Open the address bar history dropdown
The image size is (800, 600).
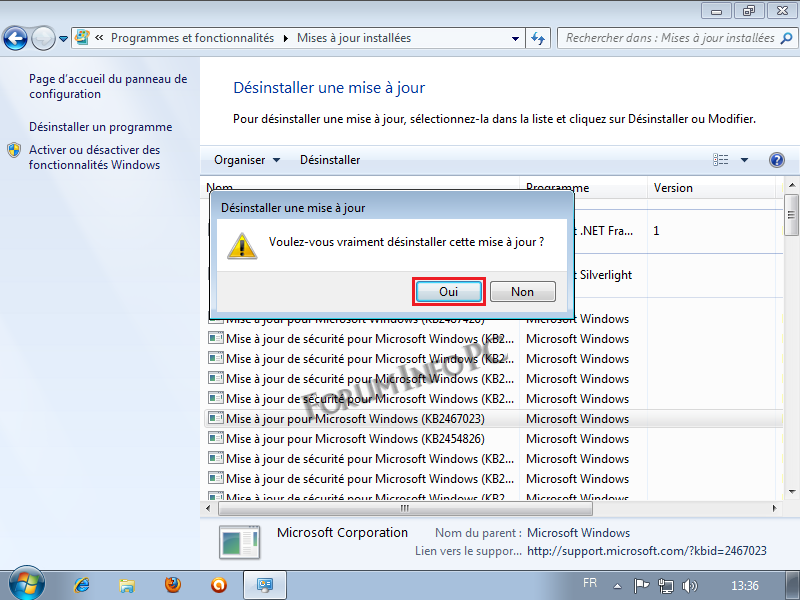point(515,38)
